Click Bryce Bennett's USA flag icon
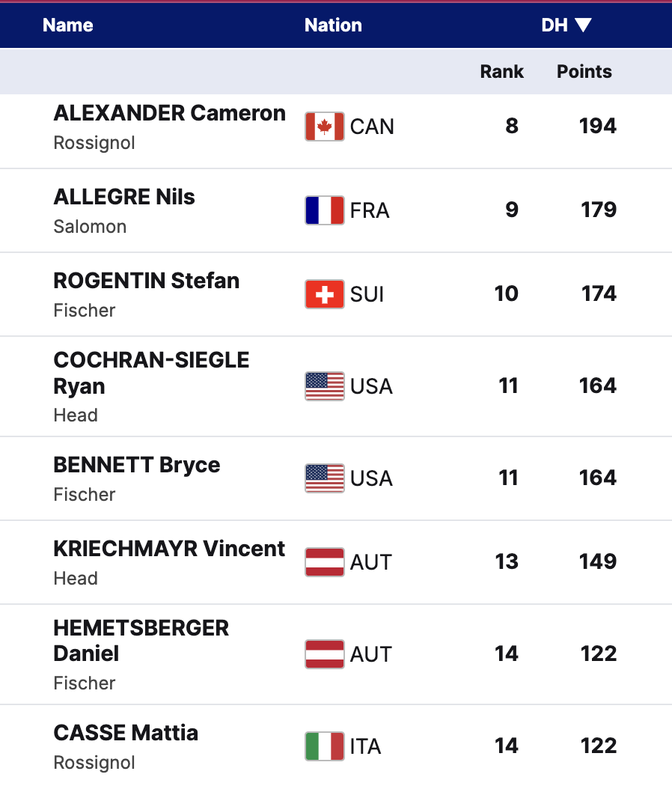The width and height of the screenshot is (672, 786). click(324, 478)
